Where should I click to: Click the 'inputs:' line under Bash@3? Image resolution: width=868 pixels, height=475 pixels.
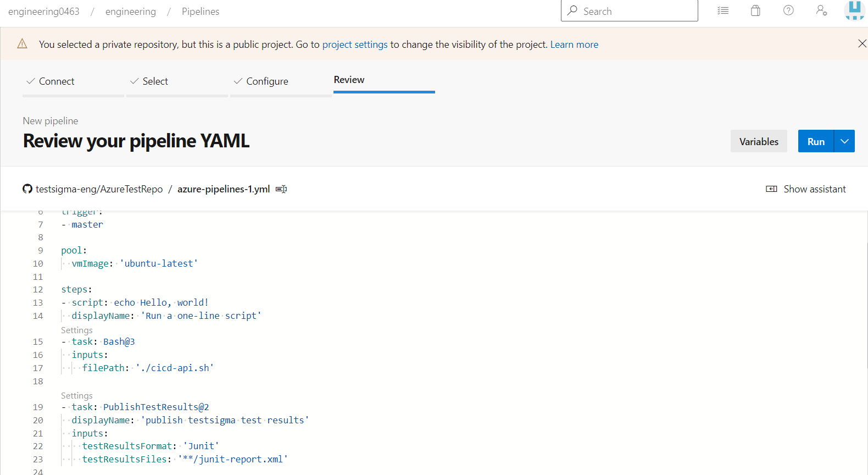(x=90, y=355)
